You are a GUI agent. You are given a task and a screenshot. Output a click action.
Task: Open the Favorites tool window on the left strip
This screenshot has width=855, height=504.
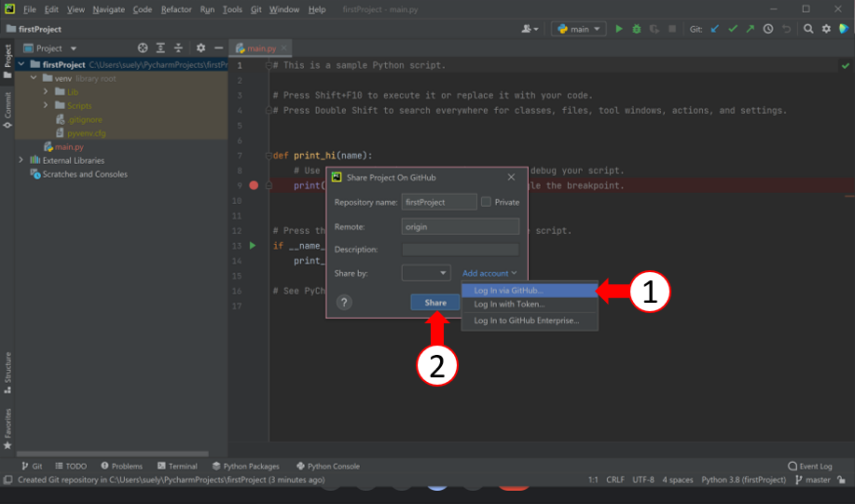7,429
